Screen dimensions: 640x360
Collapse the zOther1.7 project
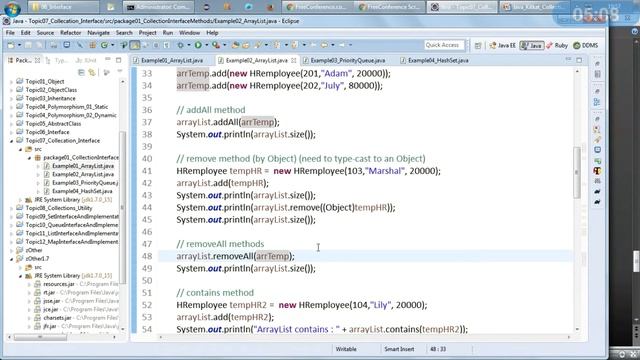pyautogui.click(x=11, y=259)
